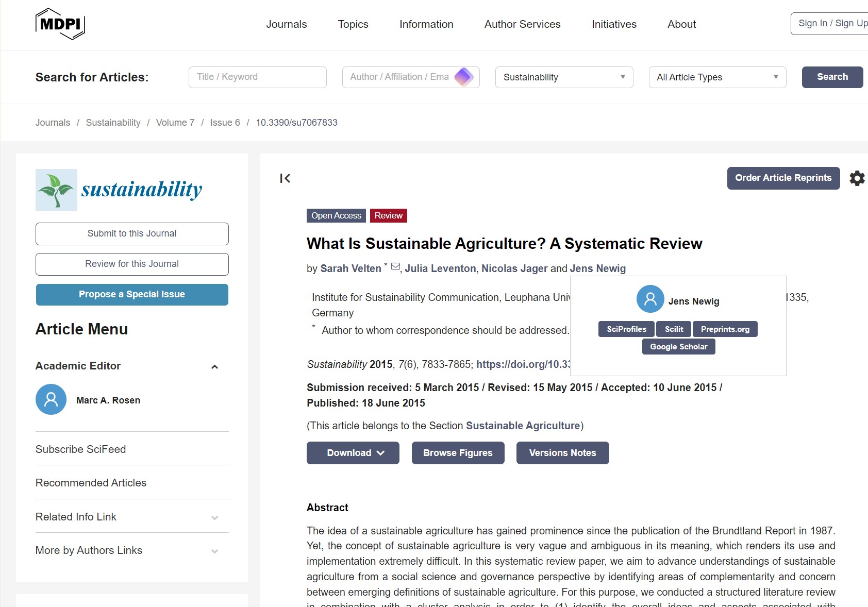Open Google Scholar from the author popup
This screenshot has height=607, width=868.
pos(678,346)
